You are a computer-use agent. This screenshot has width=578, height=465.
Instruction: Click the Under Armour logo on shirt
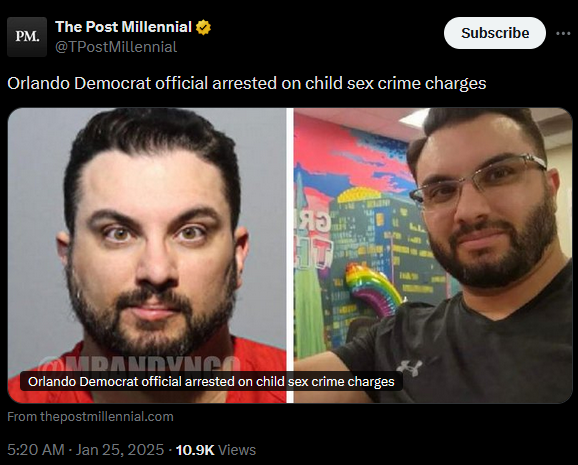point(409,367)
